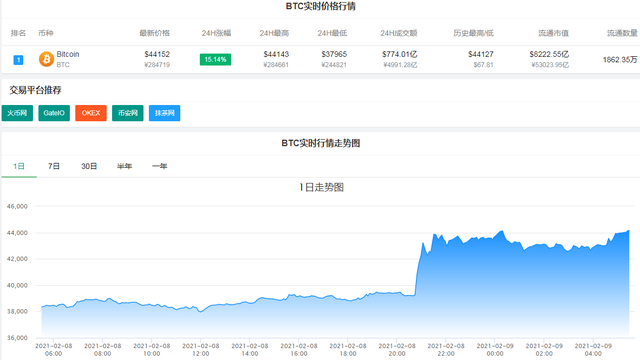This screenshot has width=640, height=360.
Task: Click the 40,000 y-axis label
Action: (17, 285)
